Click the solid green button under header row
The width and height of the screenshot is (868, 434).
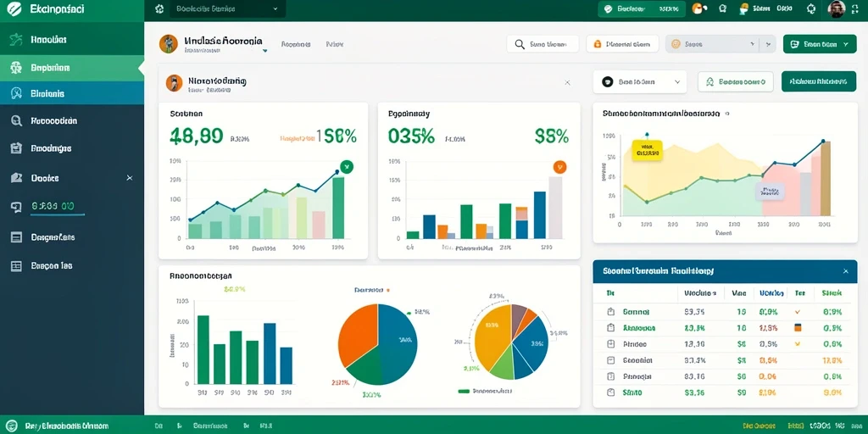(x=819, y=81)
